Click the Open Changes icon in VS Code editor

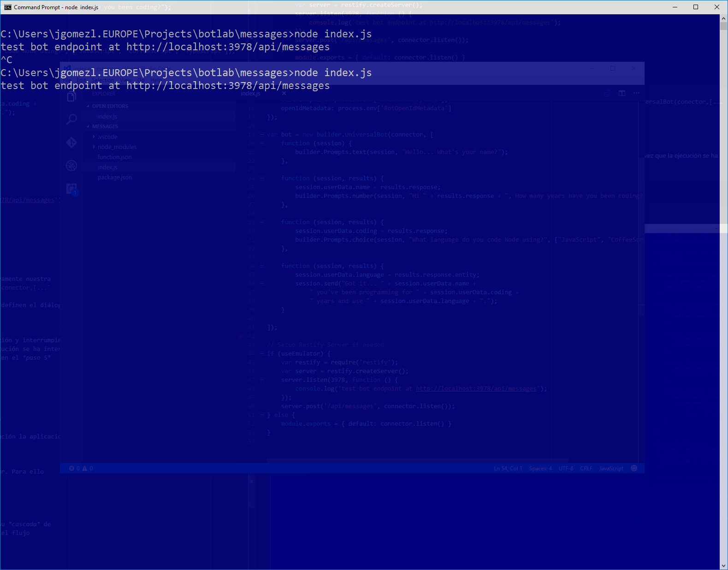pos(607,93)
